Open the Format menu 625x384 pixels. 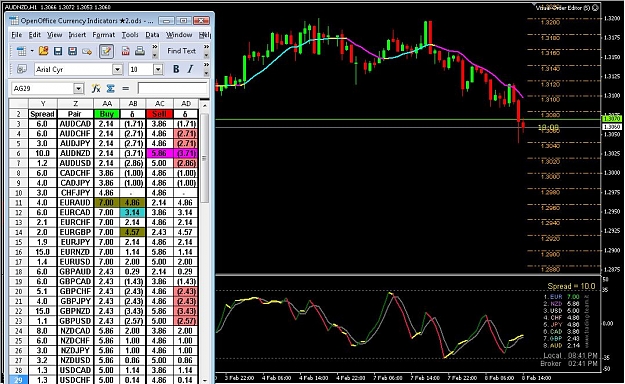104,35
